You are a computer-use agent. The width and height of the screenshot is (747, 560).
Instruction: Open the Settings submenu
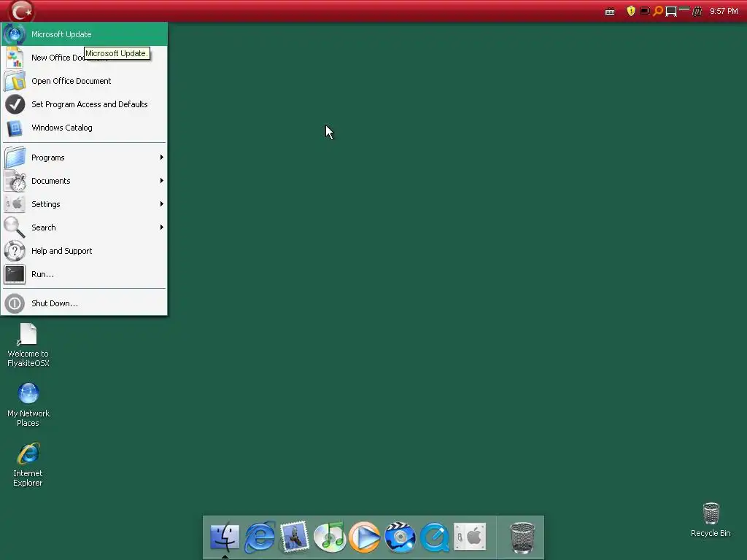pos(85,204)
